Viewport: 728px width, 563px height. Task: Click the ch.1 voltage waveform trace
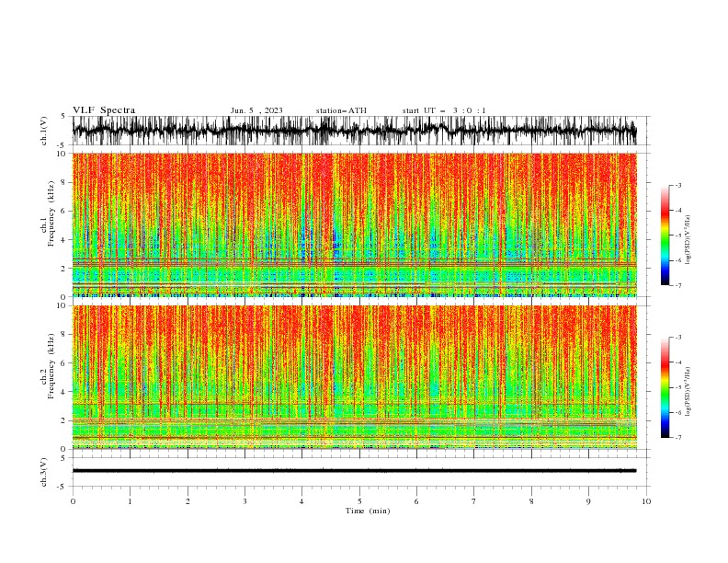tap(354, 131)
